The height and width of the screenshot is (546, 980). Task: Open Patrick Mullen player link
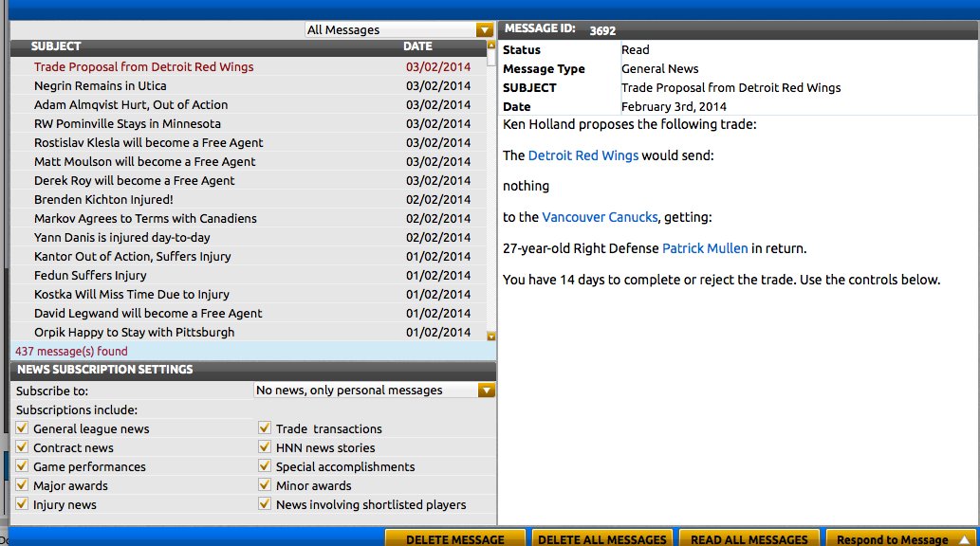pyautogui.click(x=704, y=248)
